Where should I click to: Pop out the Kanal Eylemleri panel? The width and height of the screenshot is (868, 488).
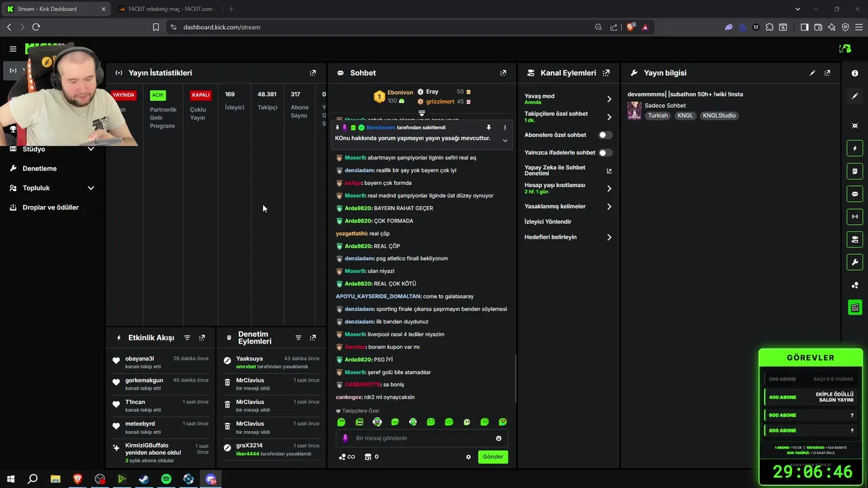606,73
